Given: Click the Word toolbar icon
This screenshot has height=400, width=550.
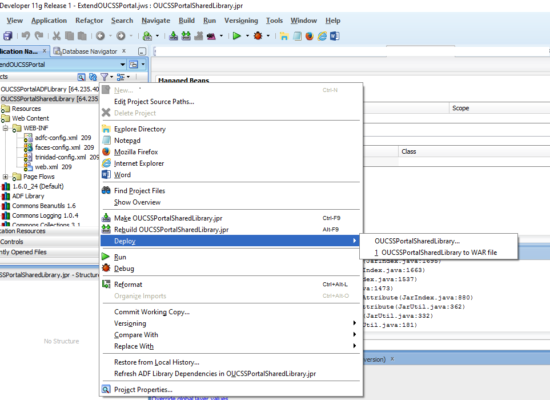Looking at the screenshot, I should (x=334, y=36).
